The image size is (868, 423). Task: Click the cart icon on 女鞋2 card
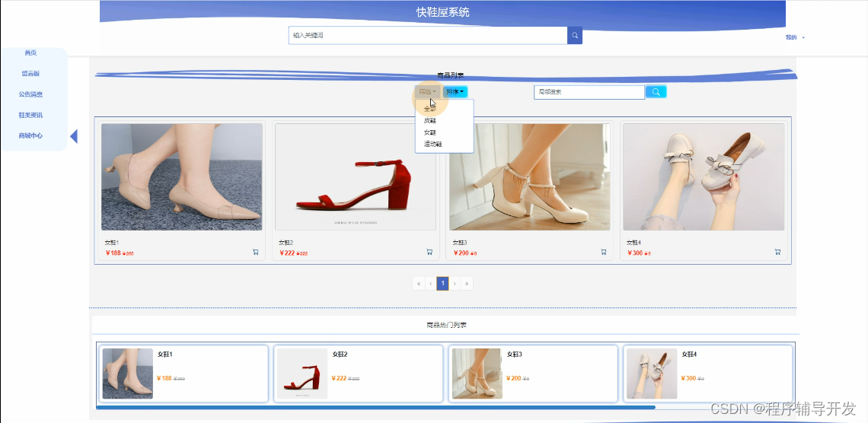429,252
